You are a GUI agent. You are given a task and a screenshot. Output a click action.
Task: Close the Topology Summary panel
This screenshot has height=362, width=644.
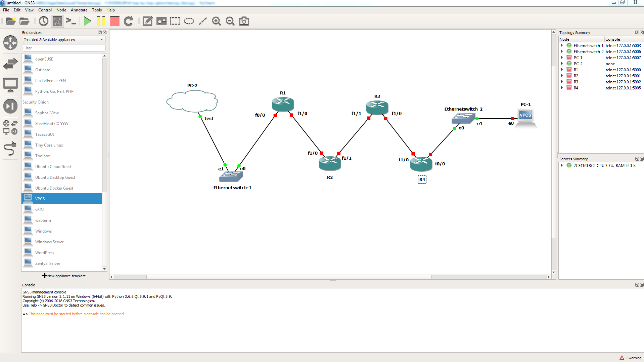pyautogui.click(x=642, y=33)
